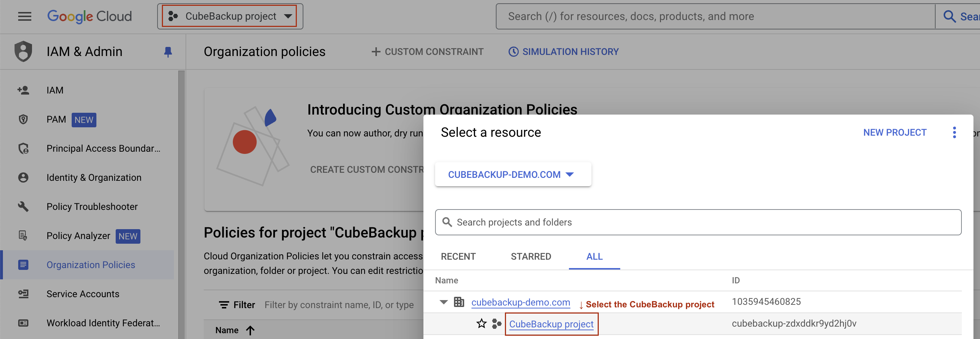This screenshot has height=339, width=980.
Task: Switch to the STARRED tab
Action: point(531,256)
